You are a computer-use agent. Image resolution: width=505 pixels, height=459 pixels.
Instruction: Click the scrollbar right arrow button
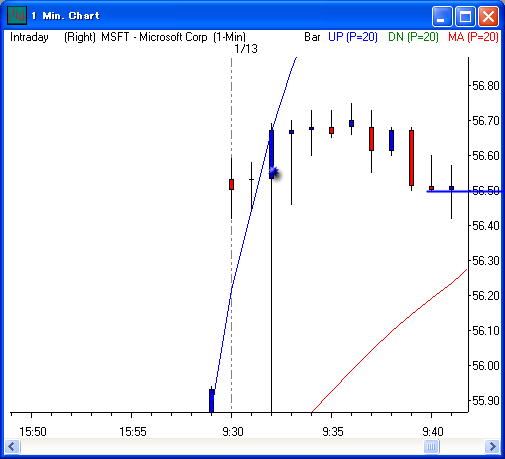[492, 446]
